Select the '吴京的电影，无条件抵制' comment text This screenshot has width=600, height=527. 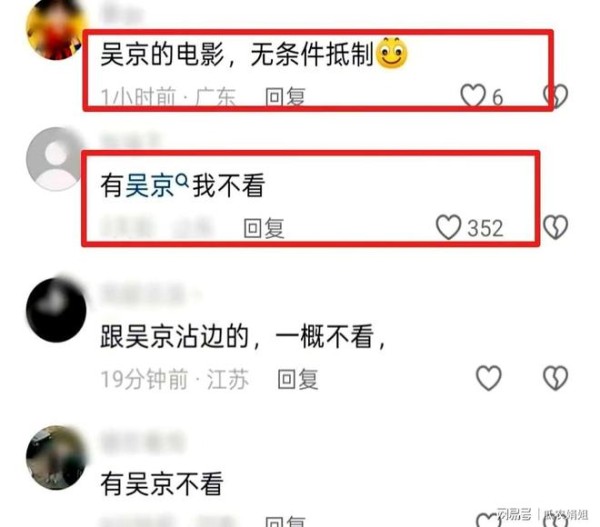[236, 54]
